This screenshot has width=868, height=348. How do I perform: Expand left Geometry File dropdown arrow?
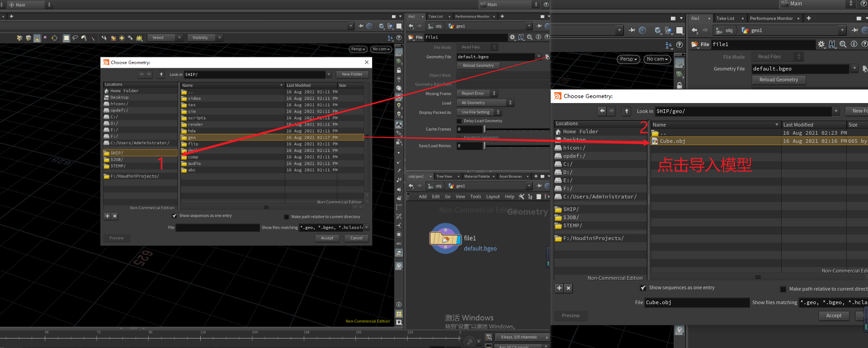[538, 57]
